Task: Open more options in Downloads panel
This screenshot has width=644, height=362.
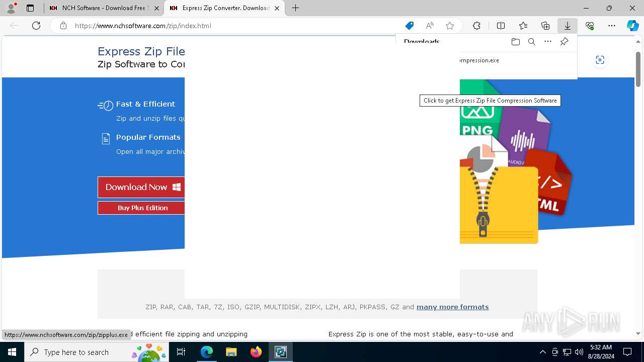Action: [548, 42]
